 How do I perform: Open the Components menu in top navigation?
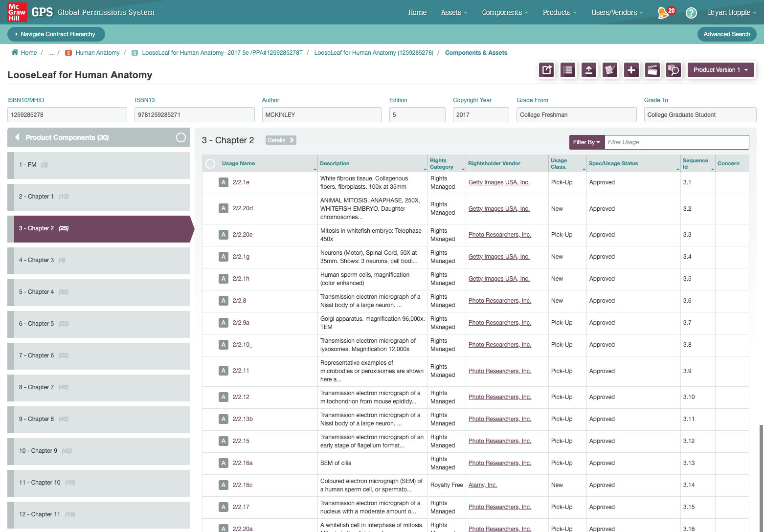coord(505,12)
